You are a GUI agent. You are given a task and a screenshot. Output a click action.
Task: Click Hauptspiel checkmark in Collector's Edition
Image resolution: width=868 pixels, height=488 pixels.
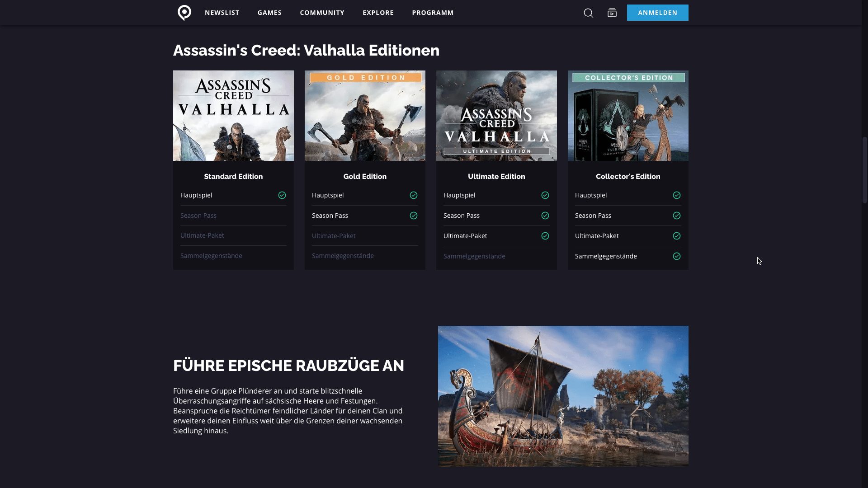[x=677, y=195]
